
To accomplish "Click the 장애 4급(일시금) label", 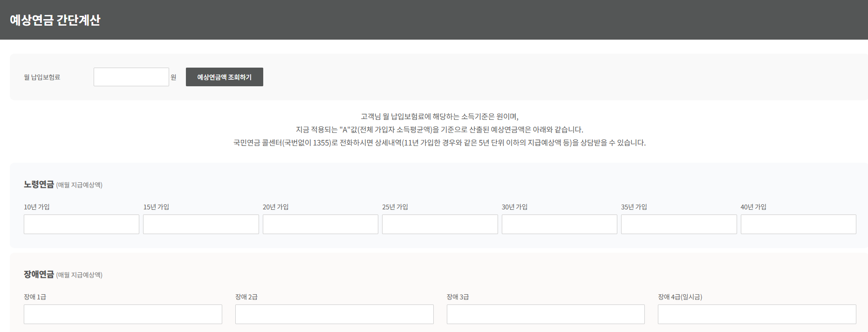I will coord(680,297).
